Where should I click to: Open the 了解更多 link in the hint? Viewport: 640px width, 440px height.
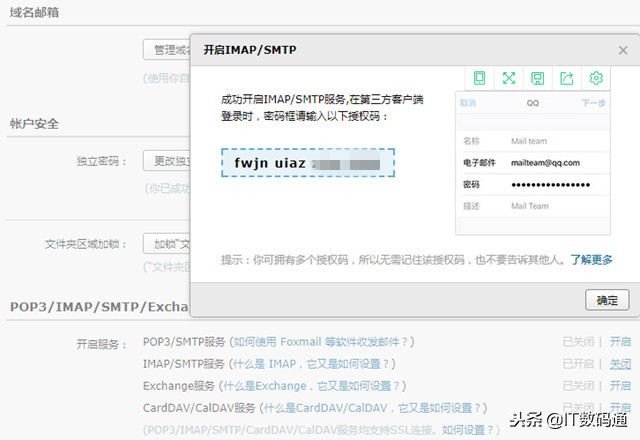click(591, 260)
